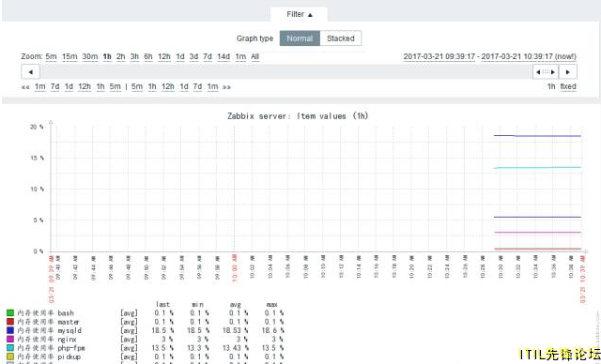The width and height of the screenshot is (601, 364).
Task: Click the red master legend swatch
Action: pyautogui.click(x=10, y=322)
